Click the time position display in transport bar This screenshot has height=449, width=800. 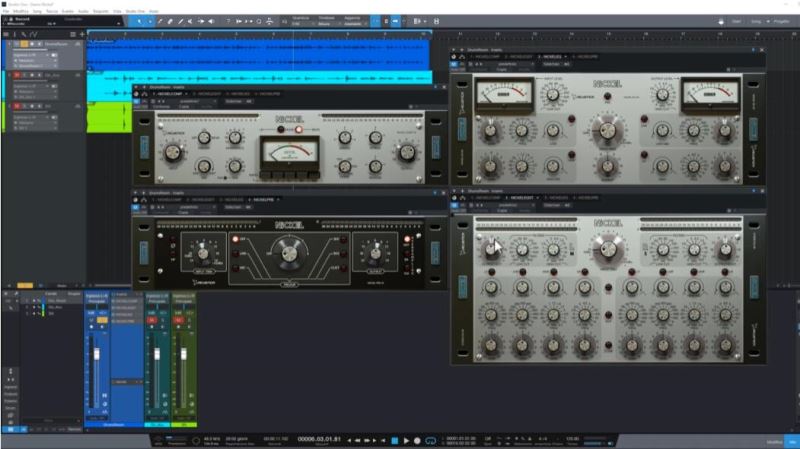319,439
